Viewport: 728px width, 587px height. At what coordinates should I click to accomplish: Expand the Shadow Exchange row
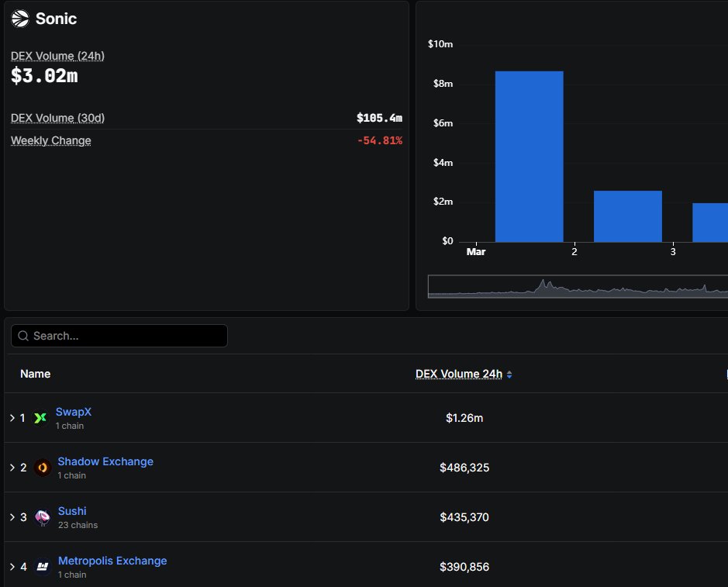tap(12, 468)
